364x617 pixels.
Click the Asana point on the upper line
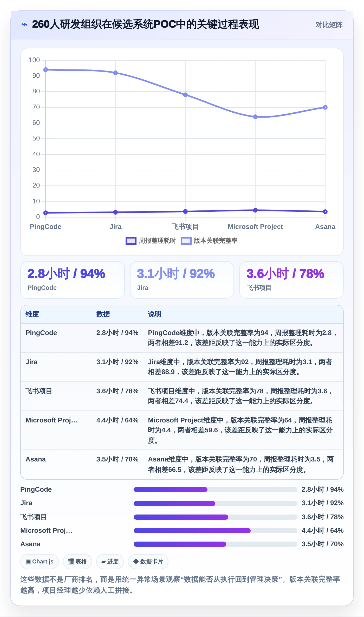pos(325,107)
